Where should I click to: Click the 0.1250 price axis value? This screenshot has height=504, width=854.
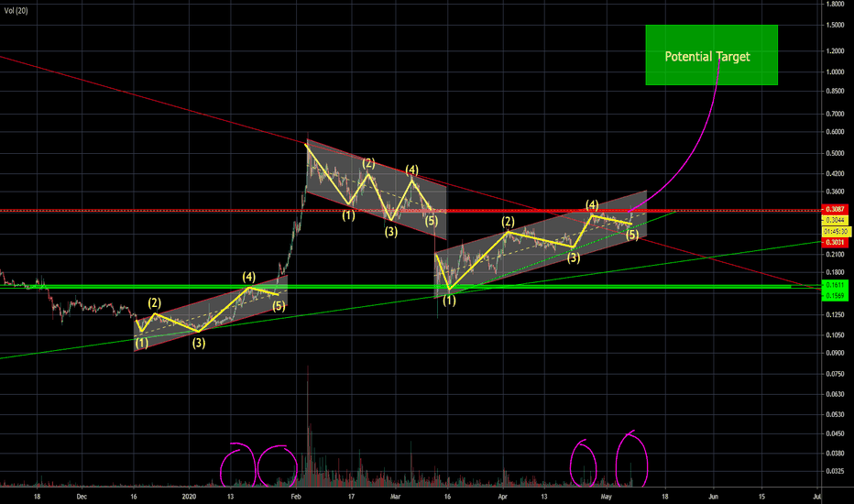pos(835,315)
